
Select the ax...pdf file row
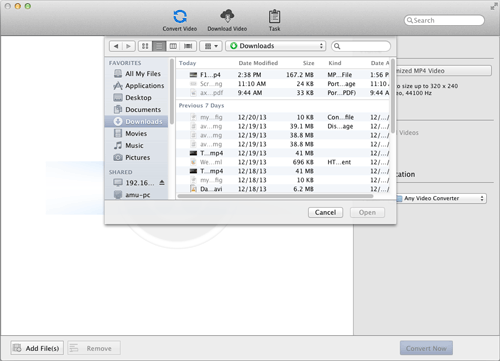click(283, 93)
